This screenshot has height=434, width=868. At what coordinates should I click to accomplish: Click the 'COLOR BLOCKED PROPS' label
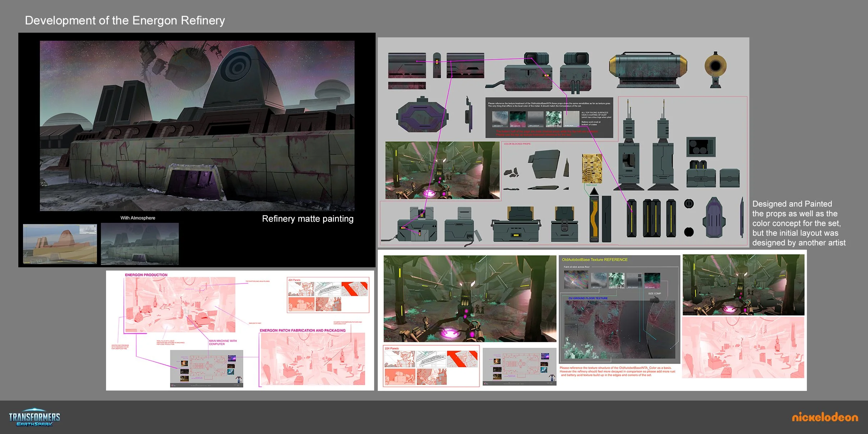click(x=517, y=144)
